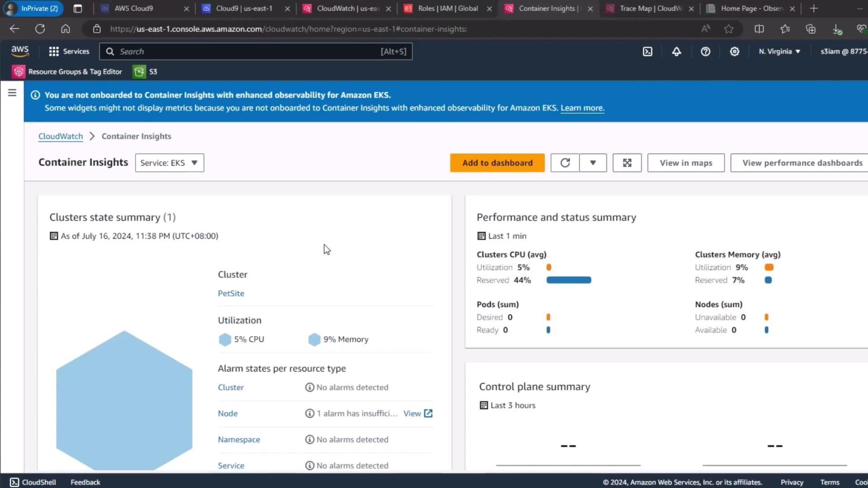Viewport: 868px width, 488px height.
Task: Open the S3 service shortcut
Action: pos(145,71)
